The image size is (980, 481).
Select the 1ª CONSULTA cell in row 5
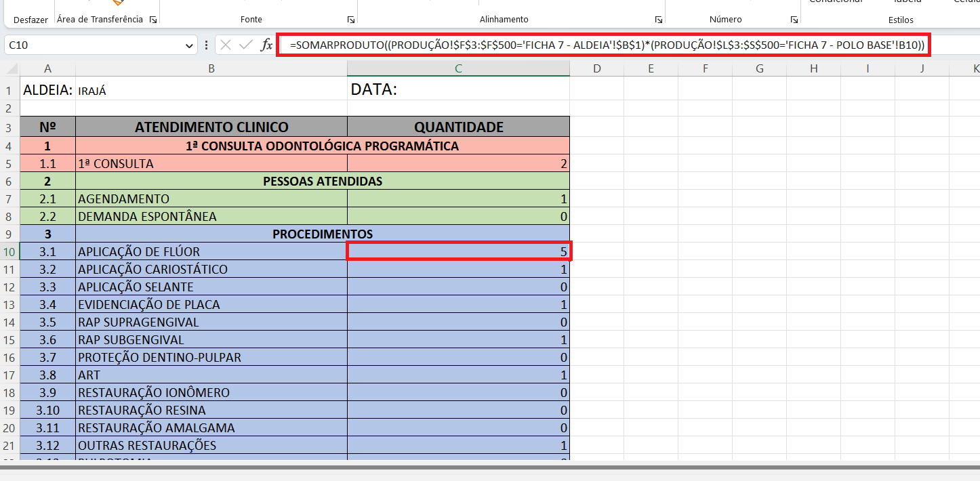[x=211, y=163]
